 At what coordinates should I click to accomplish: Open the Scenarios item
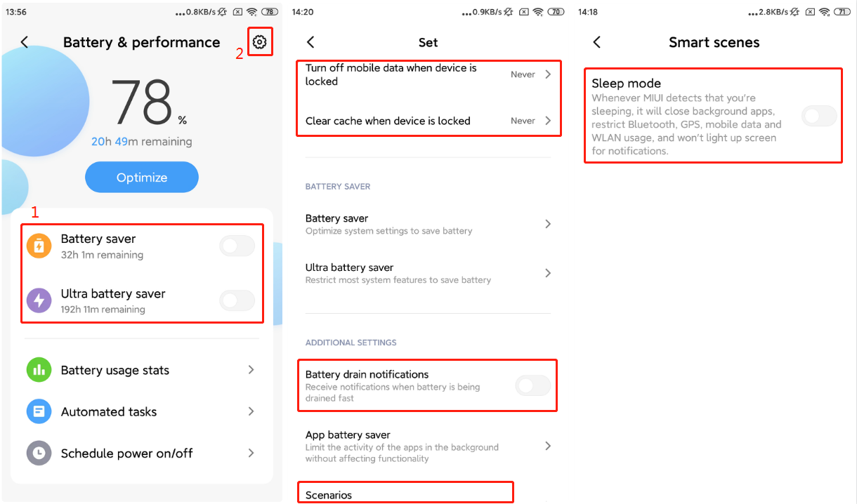[405, 494]
